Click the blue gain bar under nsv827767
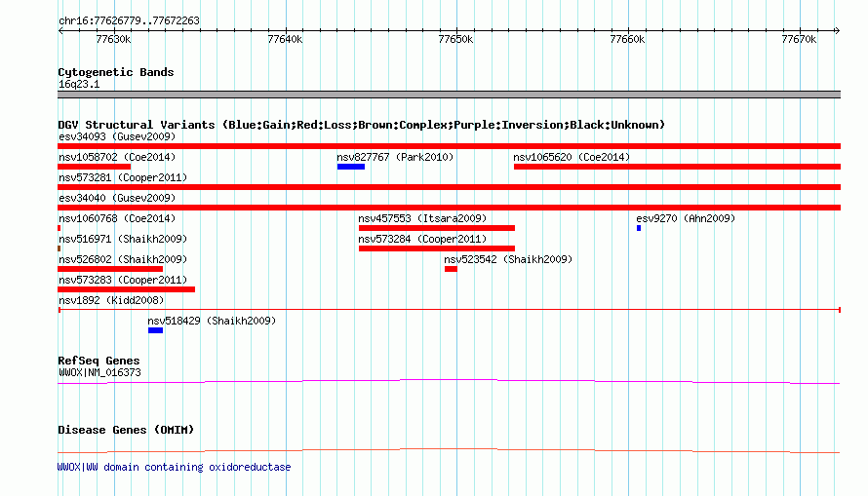This screenshot has width=868, height=496. pos(351,167)
